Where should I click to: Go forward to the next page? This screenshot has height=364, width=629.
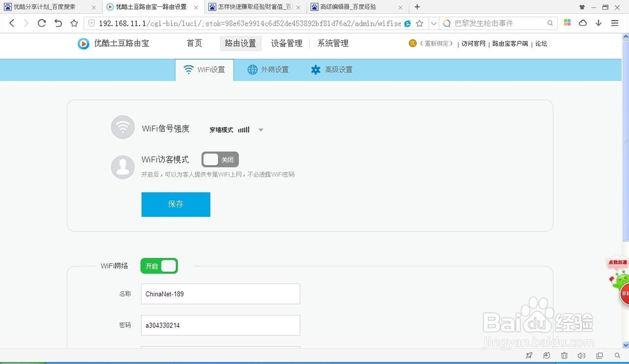(x=26, y=23)
